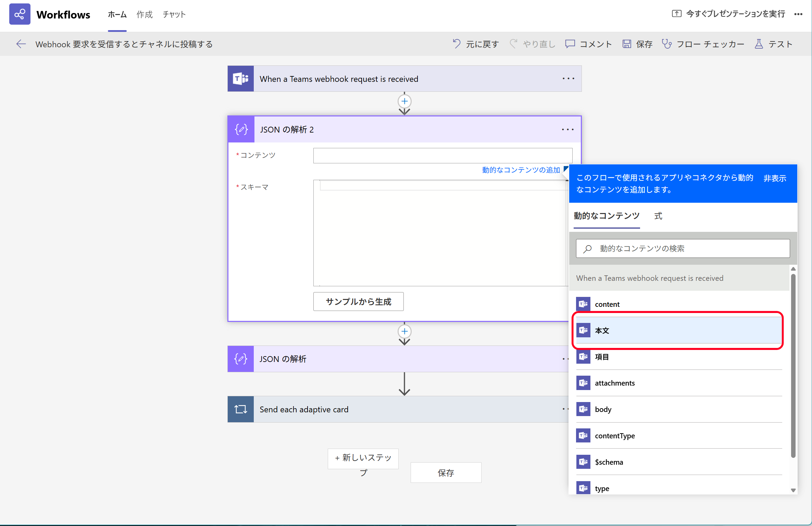
Task: Select attachments dynamic content item
Action: tap(679, 383)
